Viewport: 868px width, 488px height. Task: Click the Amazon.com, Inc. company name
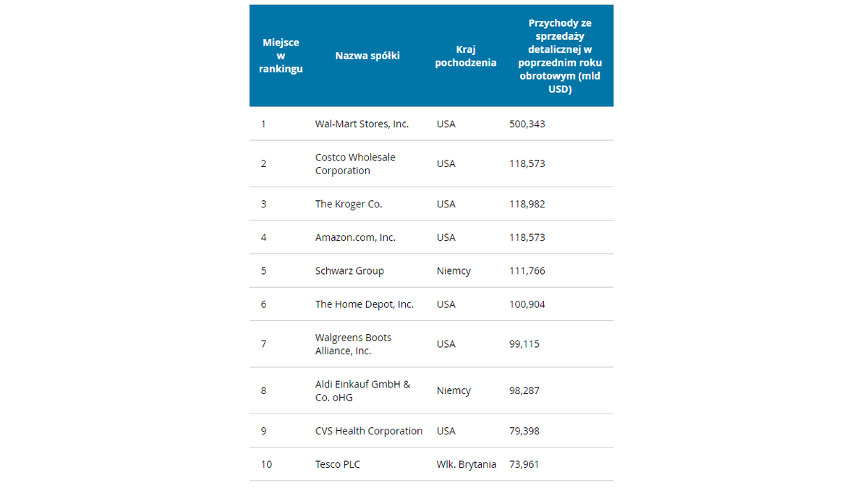pos(355,237)
